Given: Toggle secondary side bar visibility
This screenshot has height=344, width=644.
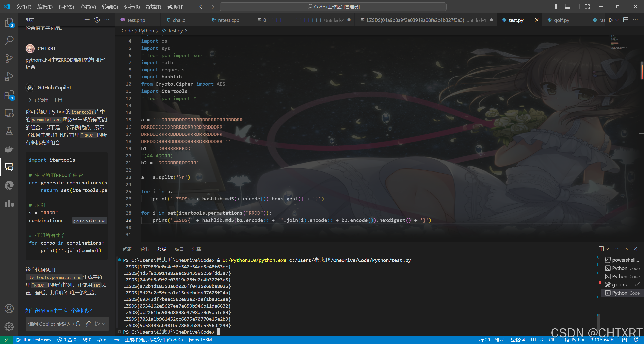Looking at the screenshot, I should [577, 7].
